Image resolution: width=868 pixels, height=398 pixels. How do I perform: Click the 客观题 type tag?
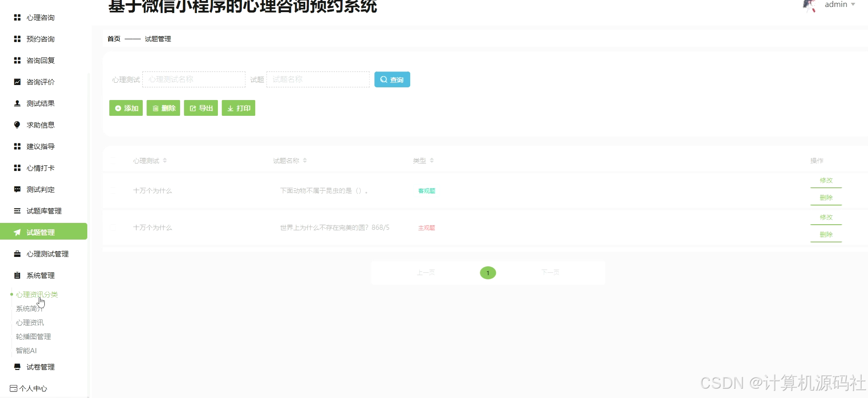[427, 191]
